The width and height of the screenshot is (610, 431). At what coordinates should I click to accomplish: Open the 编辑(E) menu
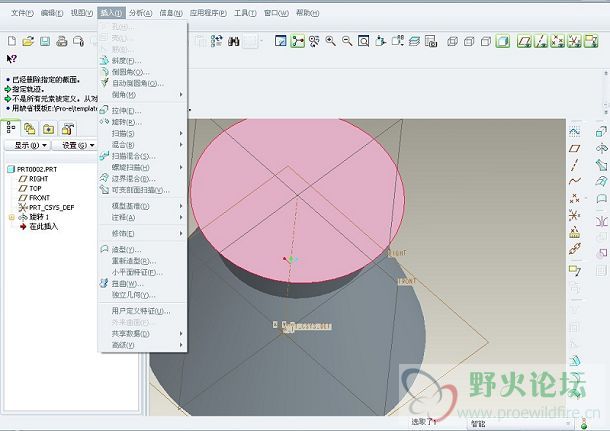[52, 13]
